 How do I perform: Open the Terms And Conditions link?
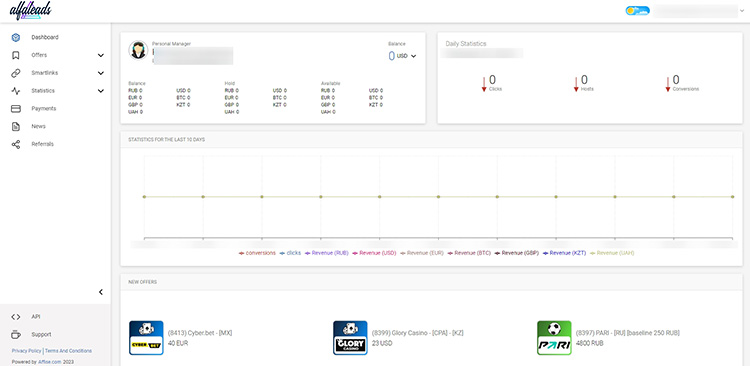[68, 351]
